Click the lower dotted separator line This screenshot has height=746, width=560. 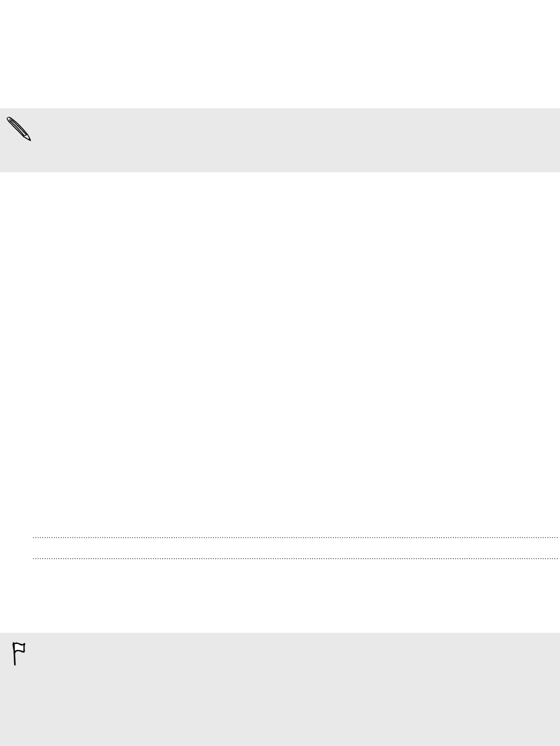click(295, 558)
